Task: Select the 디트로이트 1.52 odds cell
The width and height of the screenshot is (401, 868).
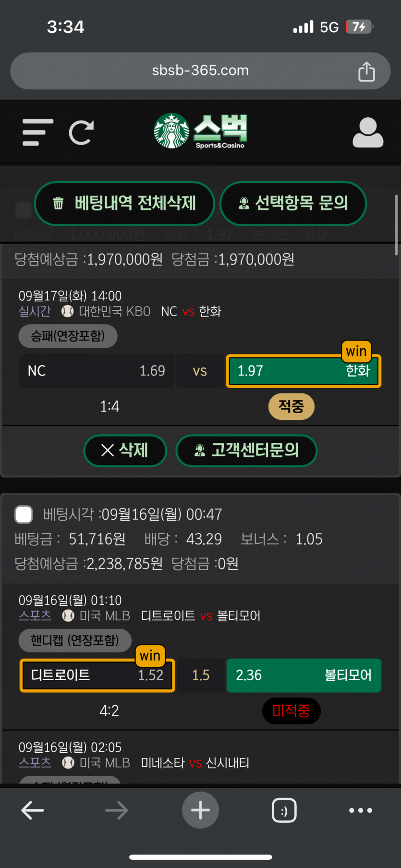Action: 97,675
